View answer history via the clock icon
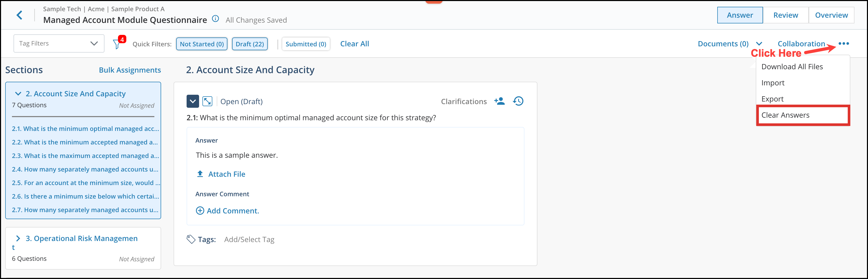 click(518, 101)
